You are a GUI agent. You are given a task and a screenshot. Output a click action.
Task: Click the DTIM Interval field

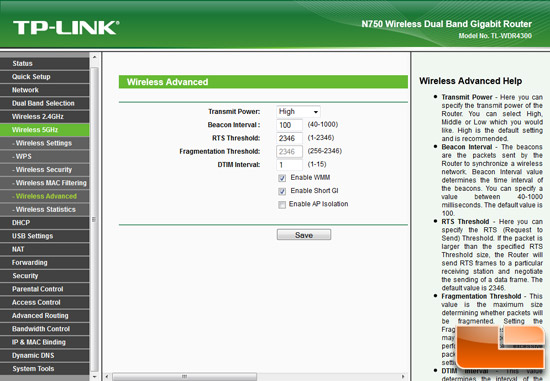coord(289,165)
